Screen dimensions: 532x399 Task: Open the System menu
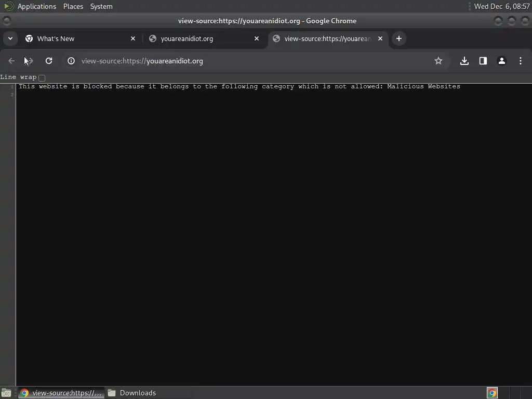[101, 6]
